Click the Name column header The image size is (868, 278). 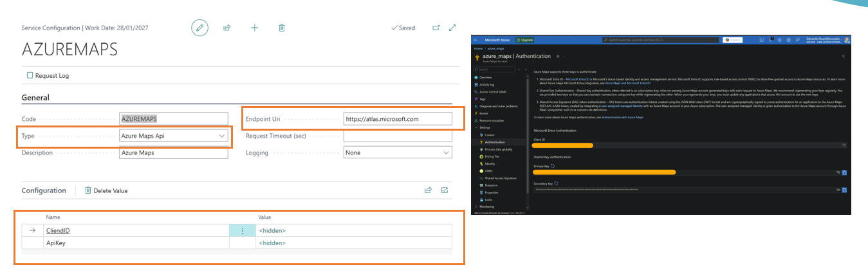click(53, 218)
